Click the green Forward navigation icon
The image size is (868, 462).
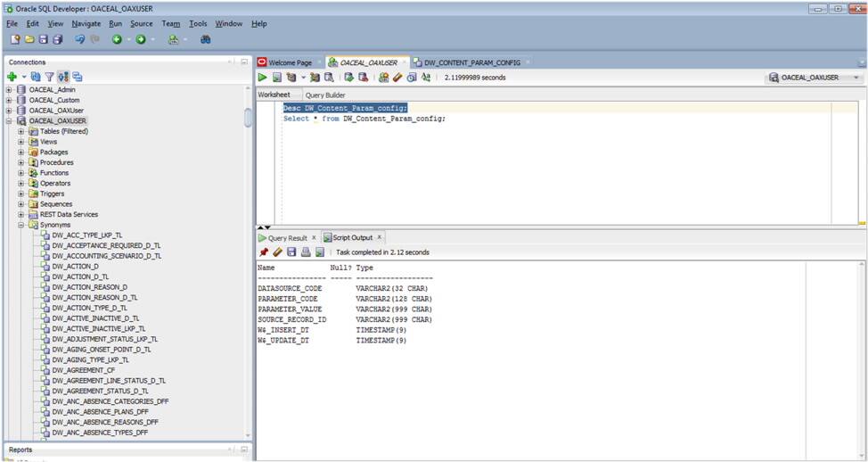141,39
